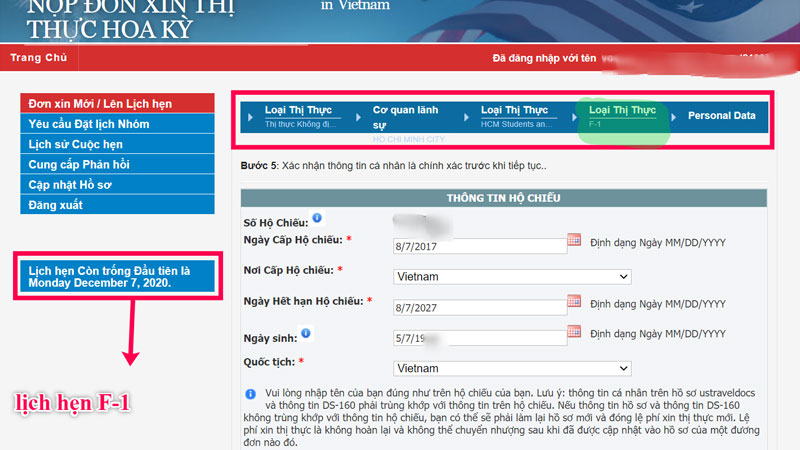Click info icon beside Số Hộ Chiếu

(317, 217)
